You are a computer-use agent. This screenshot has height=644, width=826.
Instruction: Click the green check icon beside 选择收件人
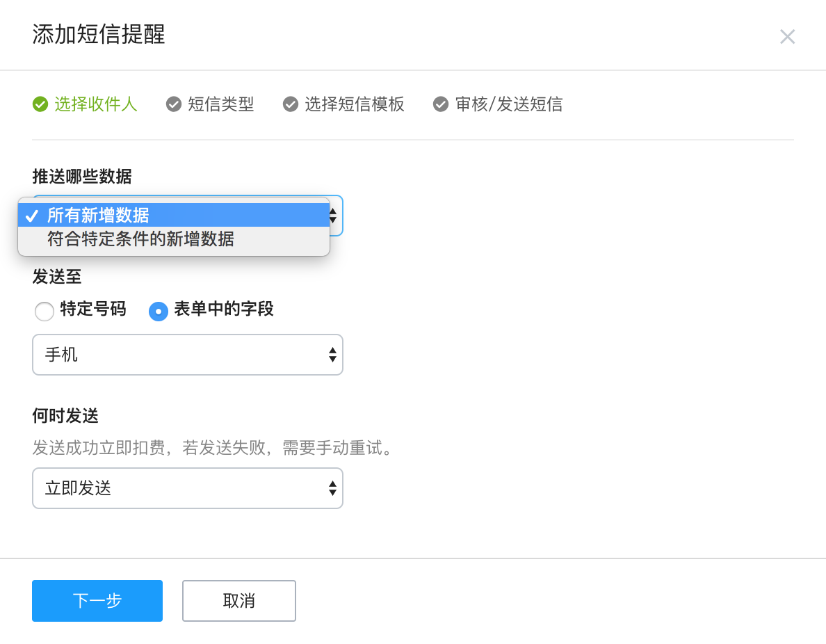pyautogui.click(x=40, y=104)
